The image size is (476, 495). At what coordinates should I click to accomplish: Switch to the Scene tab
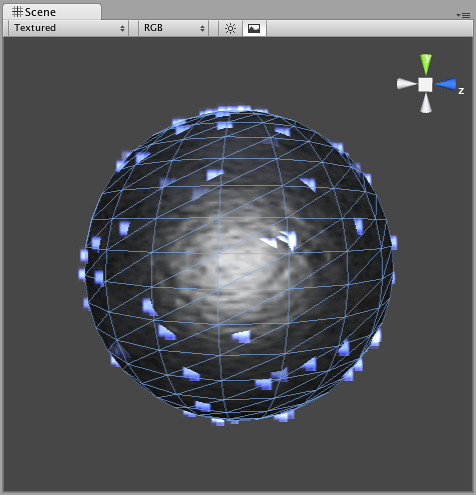pyautogui.click(x=52, y=12)
